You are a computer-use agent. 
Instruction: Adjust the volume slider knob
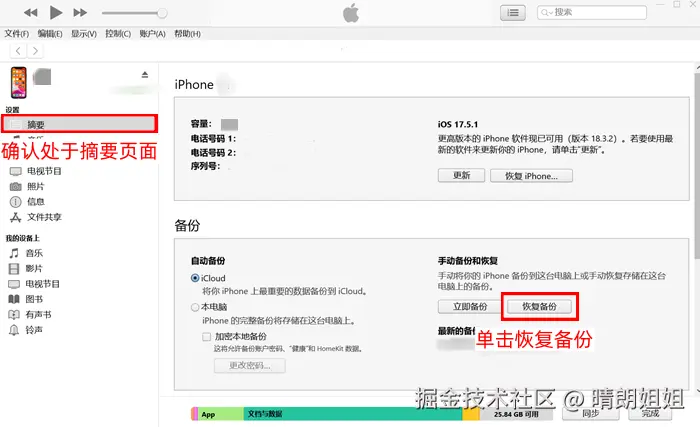click(x=162, y=13)
